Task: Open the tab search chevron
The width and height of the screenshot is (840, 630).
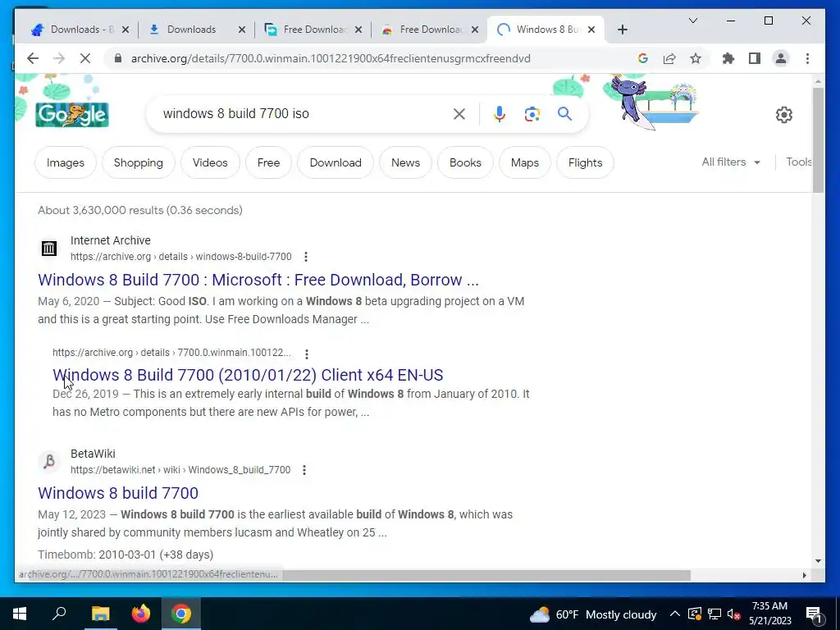Action: (692, 21)
